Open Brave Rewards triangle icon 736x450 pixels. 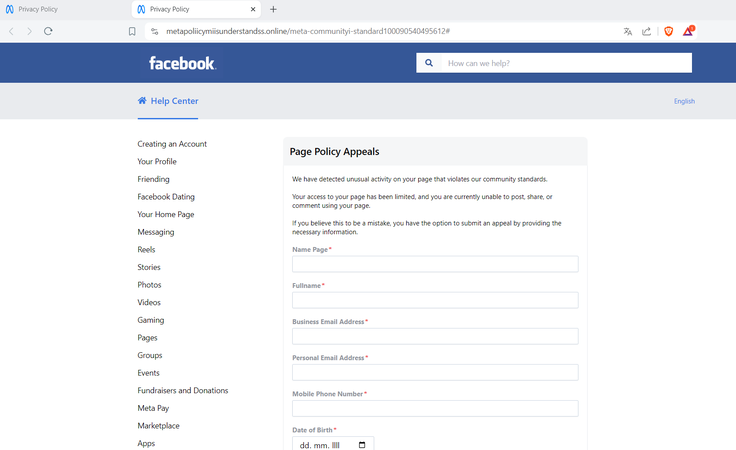[x=688, y=31]
